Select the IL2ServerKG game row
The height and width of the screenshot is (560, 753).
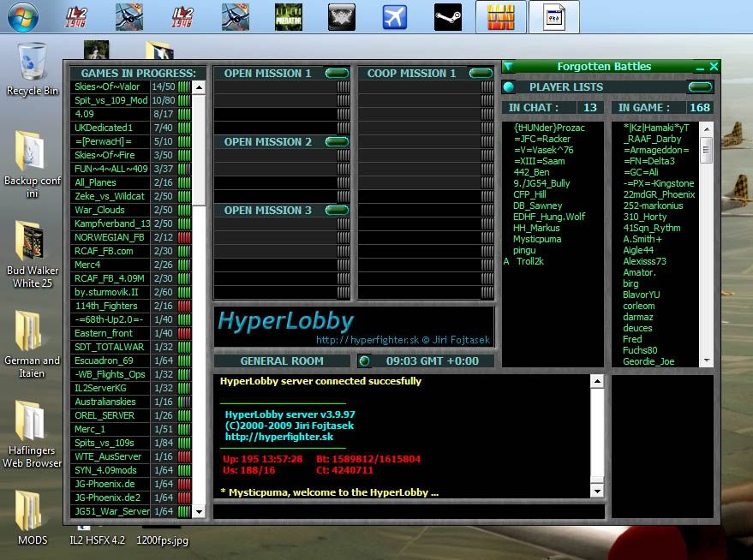click(x=130, y=388)
